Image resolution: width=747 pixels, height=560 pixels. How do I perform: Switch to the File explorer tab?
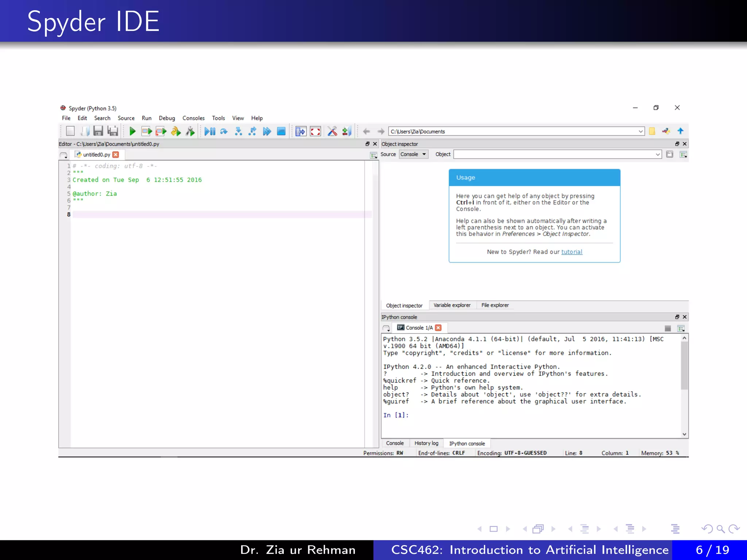(495, 305)
